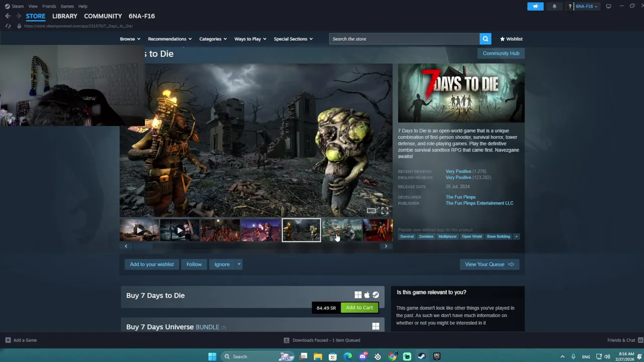
Task: Open Discord from the taskbar
Action: [x=363, y=356]
